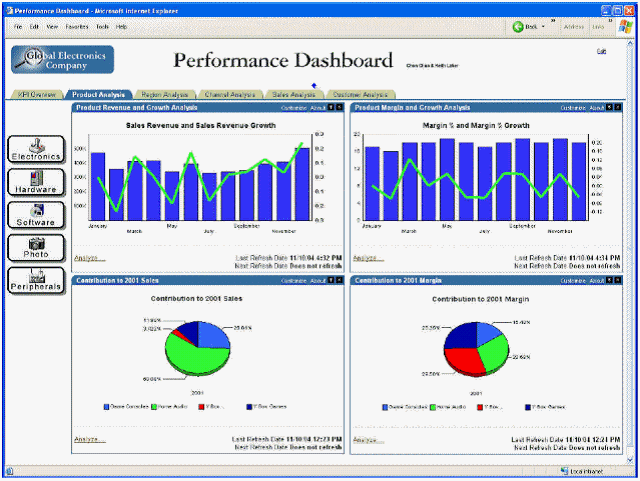The height and width of the screenshot is (481, 640).
Task: Open the Hardware product category icon
Action: (36, 182)
